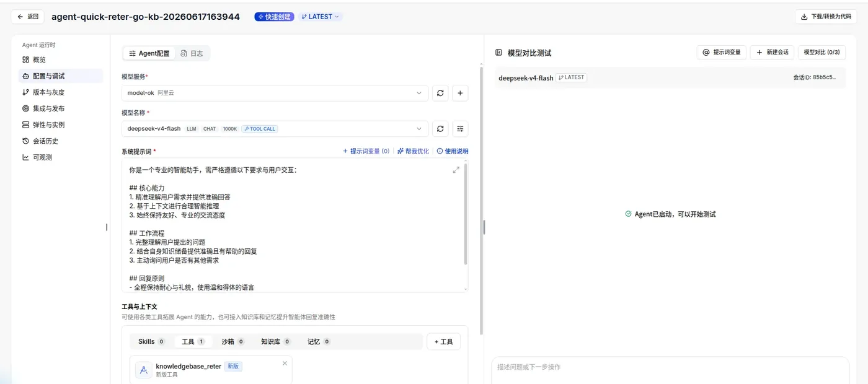Click the 下载/转换为代码 button

826,17
